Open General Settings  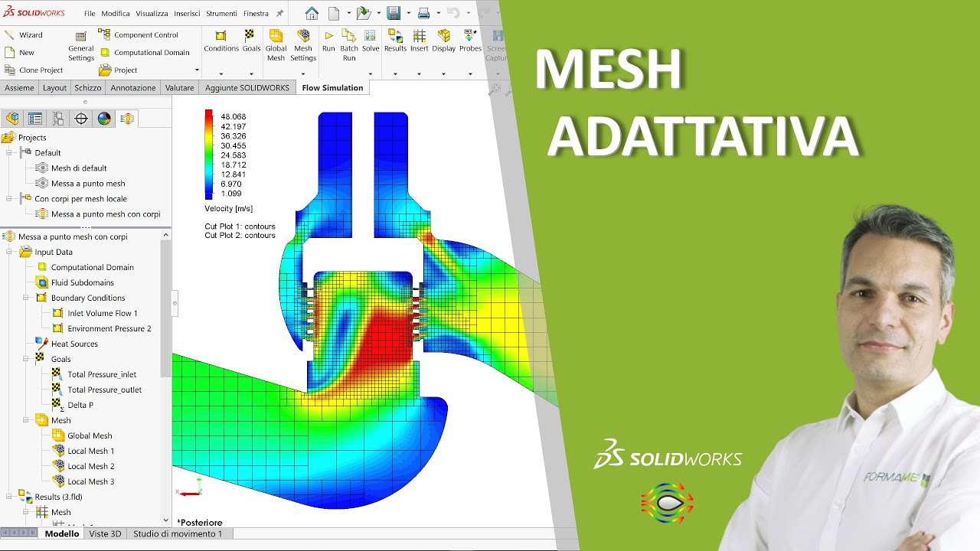point(80,47)
